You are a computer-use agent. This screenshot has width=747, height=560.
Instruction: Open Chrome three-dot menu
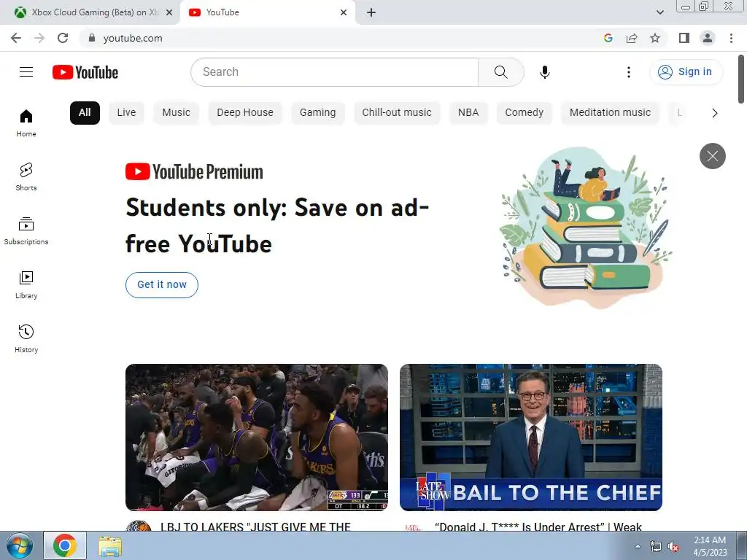731,38
